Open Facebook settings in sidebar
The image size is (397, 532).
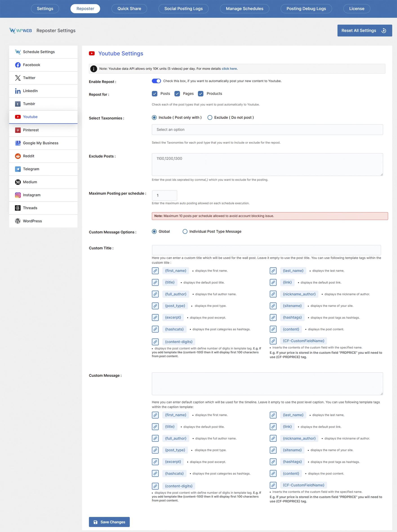pyautogui.click(x=43, y=65)
